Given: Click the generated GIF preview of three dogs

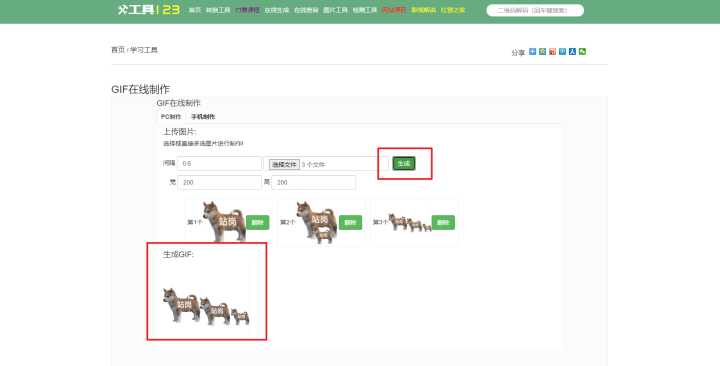Looking at the screenshot, I should tap(206, 306).
